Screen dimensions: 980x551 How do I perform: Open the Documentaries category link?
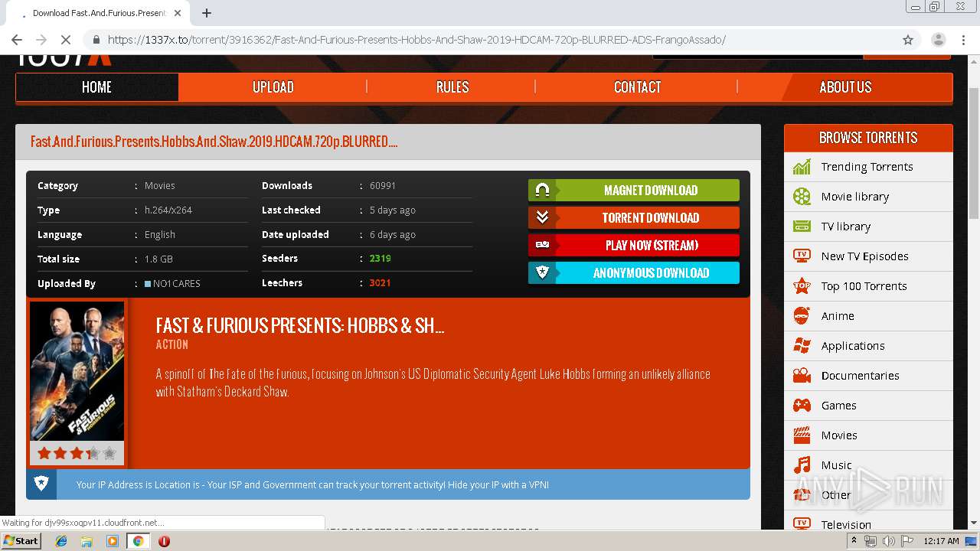(x=860, y=376)
